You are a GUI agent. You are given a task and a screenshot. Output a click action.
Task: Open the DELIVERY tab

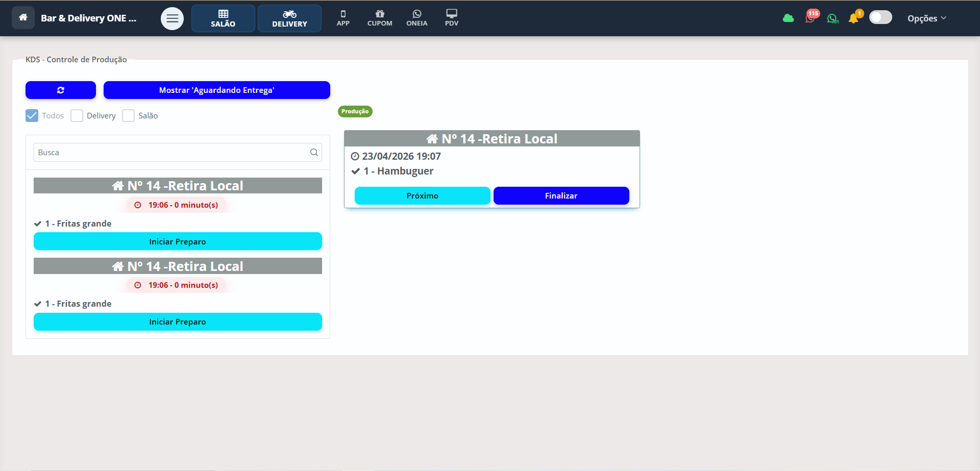click(x=289, y=18)
